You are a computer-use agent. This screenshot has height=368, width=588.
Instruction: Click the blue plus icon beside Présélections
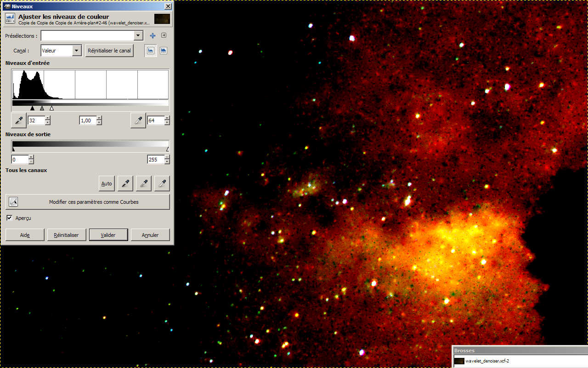153,36
